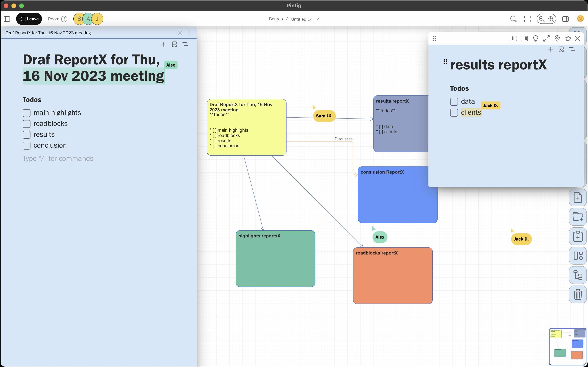588x367 pixels.
Task: Expand the Untitled 14 board dropdown
Action: point(305,19)
